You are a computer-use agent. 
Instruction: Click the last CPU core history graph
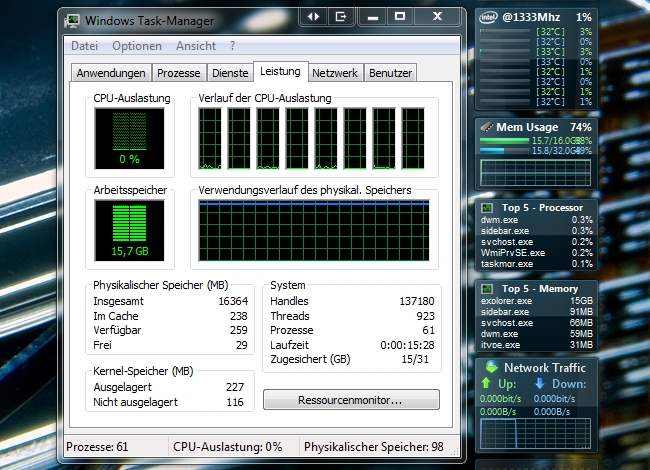tap(413, 138)
